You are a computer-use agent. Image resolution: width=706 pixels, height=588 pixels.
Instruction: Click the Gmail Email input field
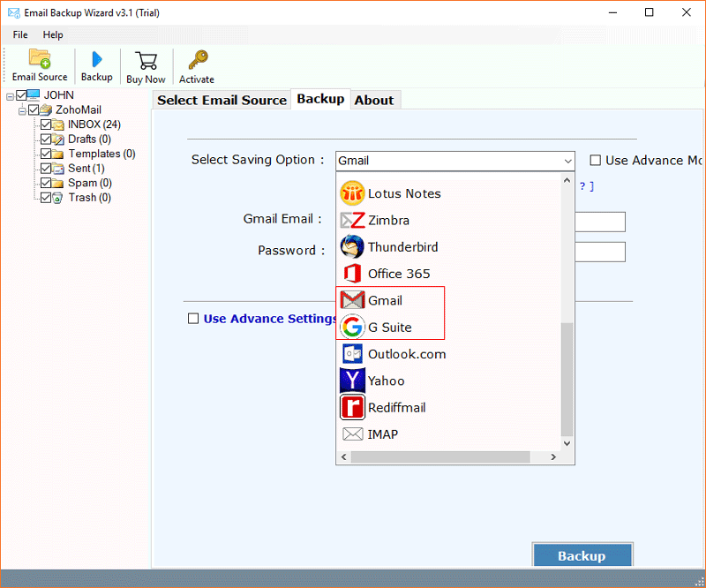tap(600, 222)
